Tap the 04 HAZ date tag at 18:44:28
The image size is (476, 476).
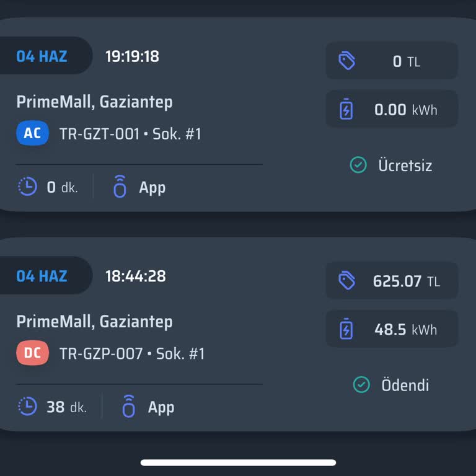[x=42, y=276]
